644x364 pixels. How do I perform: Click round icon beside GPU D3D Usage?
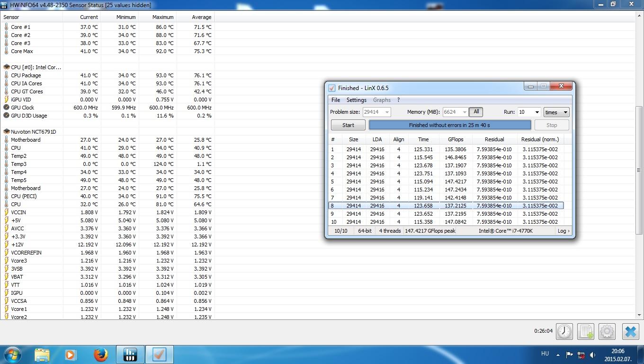pos(6,116)
